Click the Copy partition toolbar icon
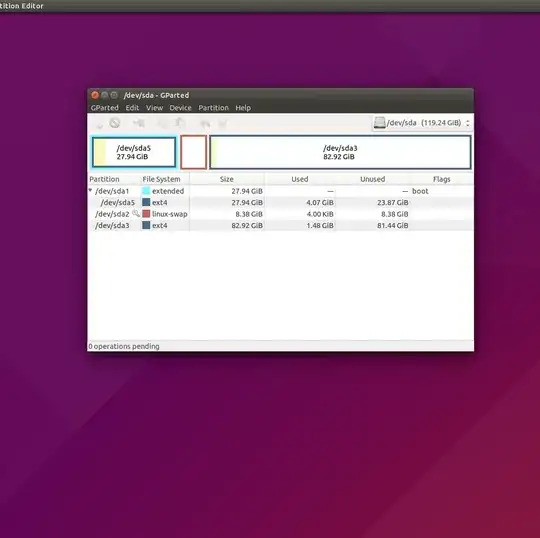Image resolution: width=540 pixels, height=538 pixels. 162,123
